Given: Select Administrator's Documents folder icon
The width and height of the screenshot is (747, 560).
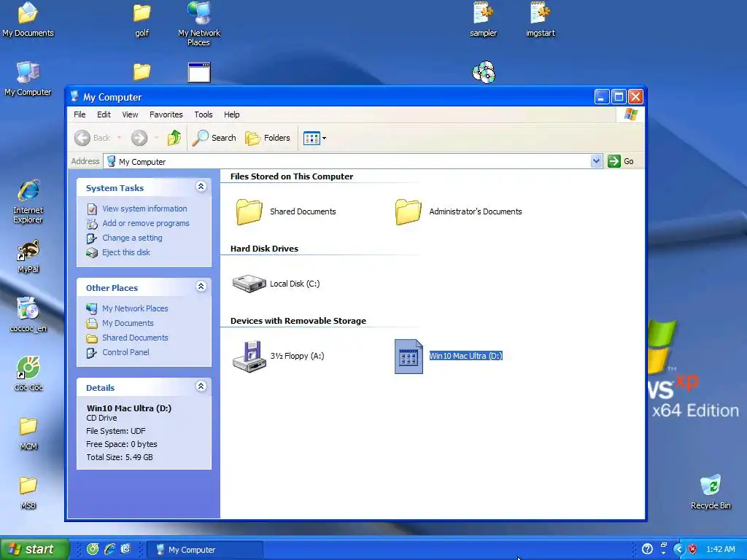Looking at the screenshot, I should tap(409, 211).
